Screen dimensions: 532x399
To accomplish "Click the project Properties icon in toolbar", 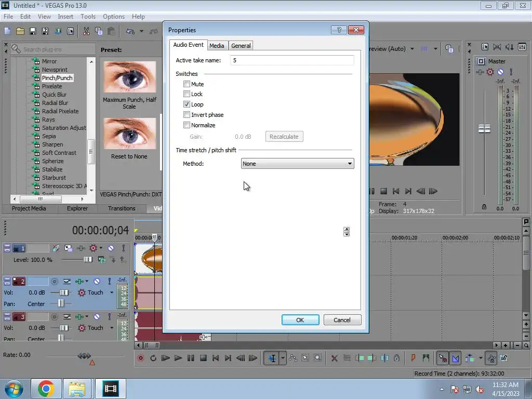I will tap(70, 31).
